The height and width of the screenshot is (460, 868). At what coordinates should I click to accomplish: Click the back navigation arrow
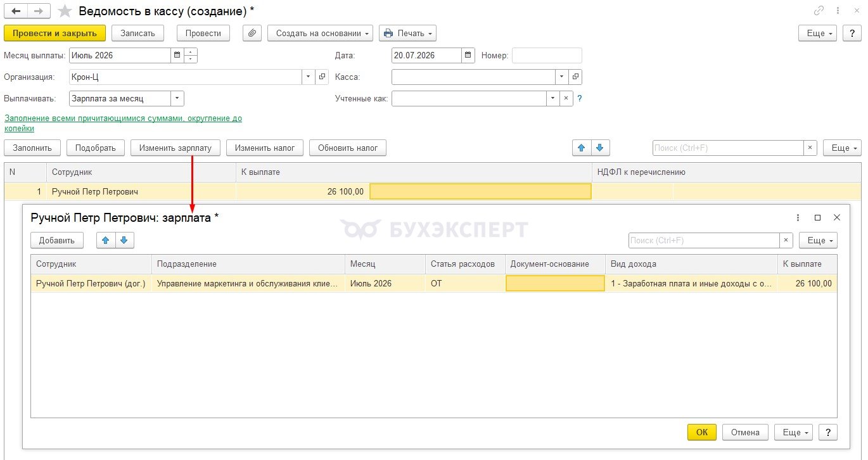pyautogui.click(x=16, y=11)
